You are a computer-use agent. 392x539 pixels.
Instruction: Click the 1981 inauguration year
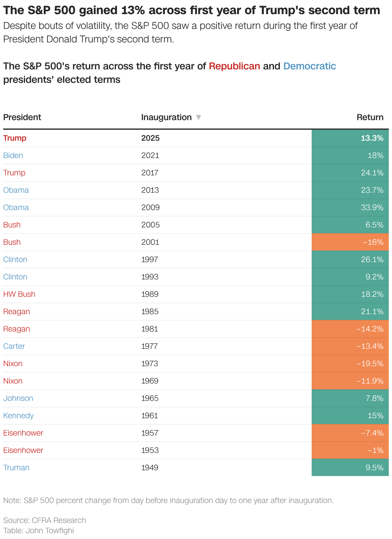tap(149, 329)
